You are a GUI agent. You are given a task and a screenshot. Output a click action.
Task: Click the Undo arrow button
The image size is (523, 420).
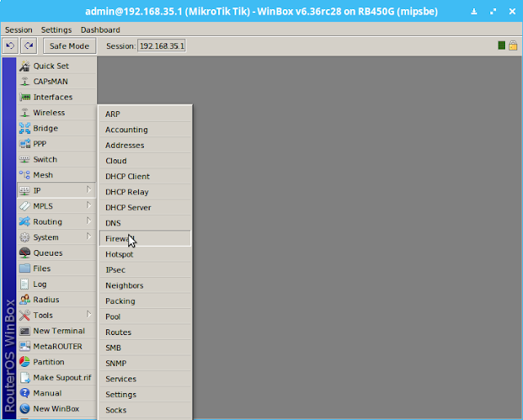click(10, 46)
